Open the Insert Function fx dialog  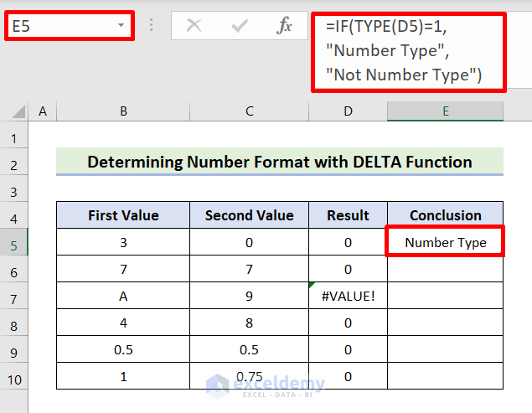point(285,26)
